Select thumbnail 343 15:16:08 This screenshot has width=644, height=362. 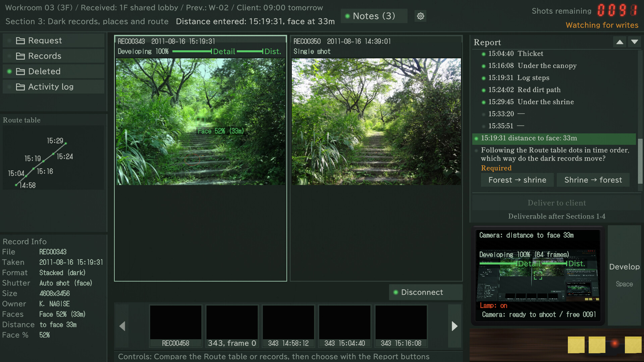pos(401,326)
